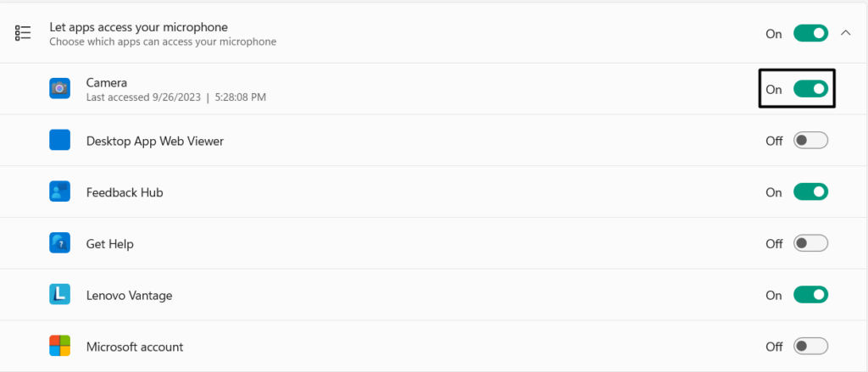Screen dimensions: 868x372
Task: Click the Feedback Hub label
Action: [125, 192]
